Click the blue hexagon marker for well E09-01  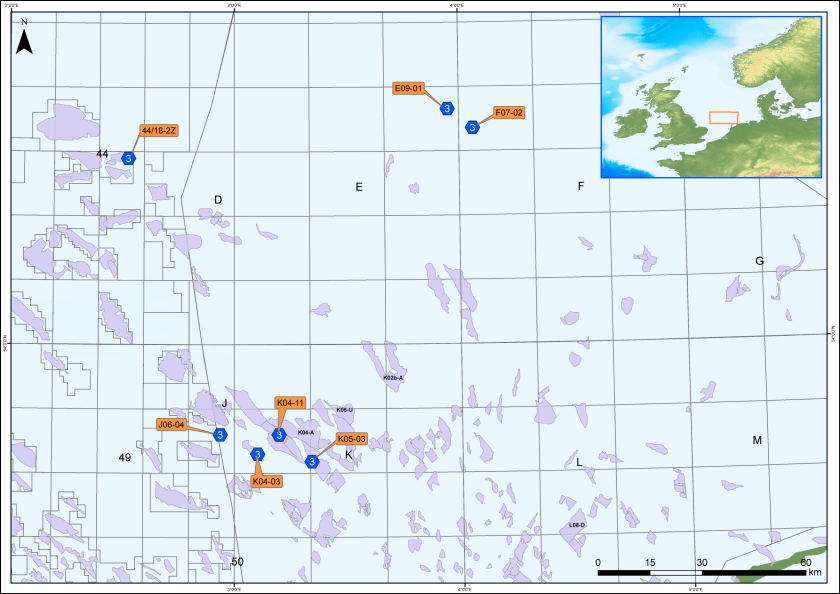point(448,108)
